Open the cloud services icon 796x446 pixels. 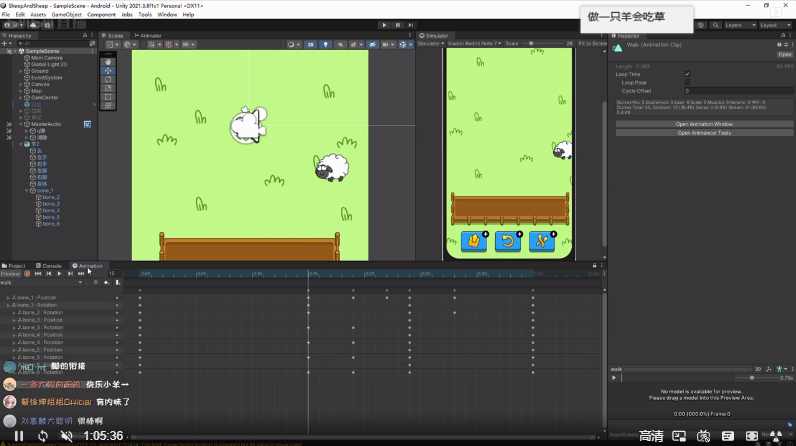pos(34,25)
